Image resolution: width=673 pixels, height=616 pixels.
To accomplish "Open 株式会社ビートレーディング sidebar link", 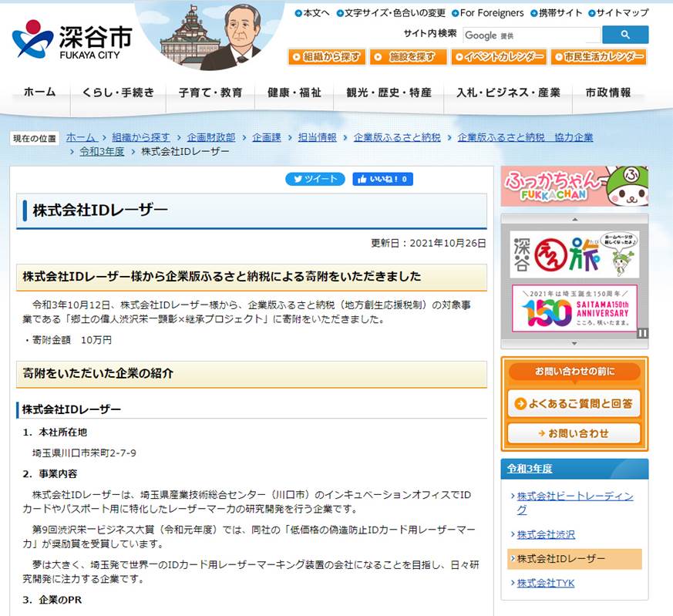I will pos(575,503).
